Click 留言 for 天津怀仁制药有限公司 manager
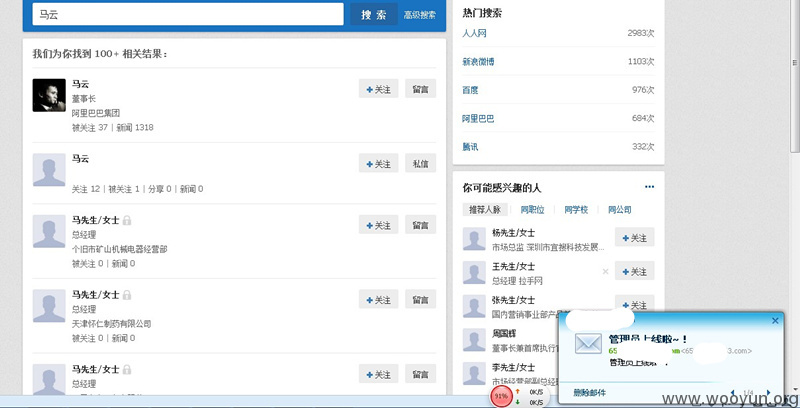 click(420, 300)
